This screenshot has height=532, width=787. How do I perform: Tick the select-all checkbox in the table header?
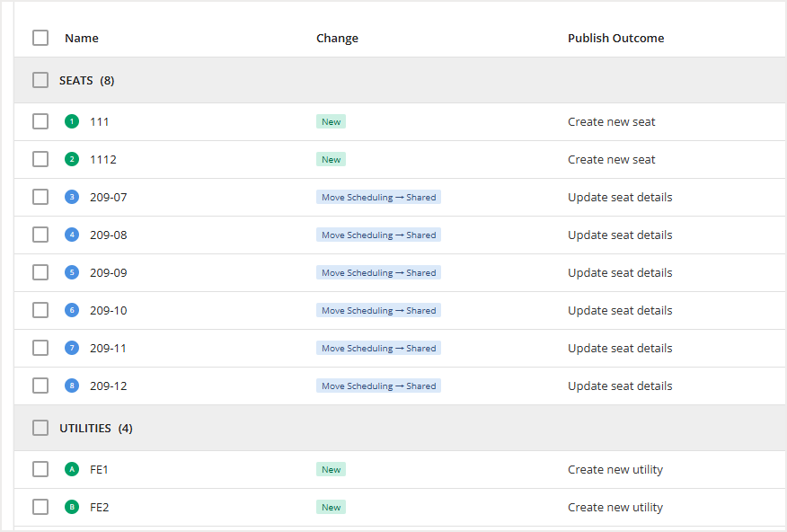(x=40, y=38)
